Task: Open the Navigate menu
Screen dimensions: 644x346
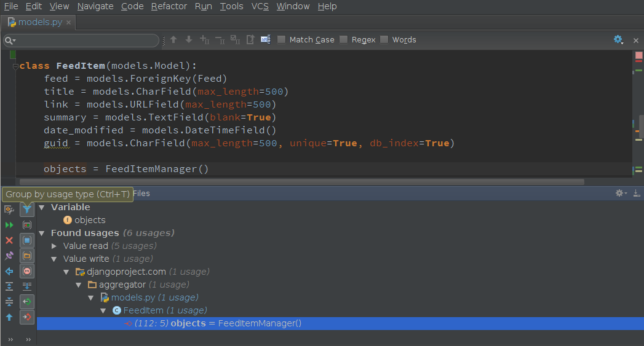Action: 95,6
